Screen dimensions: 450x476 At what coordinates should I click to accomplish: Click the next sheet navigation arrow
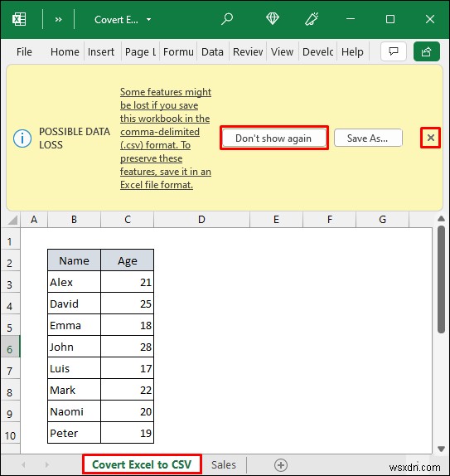(46, 464)
